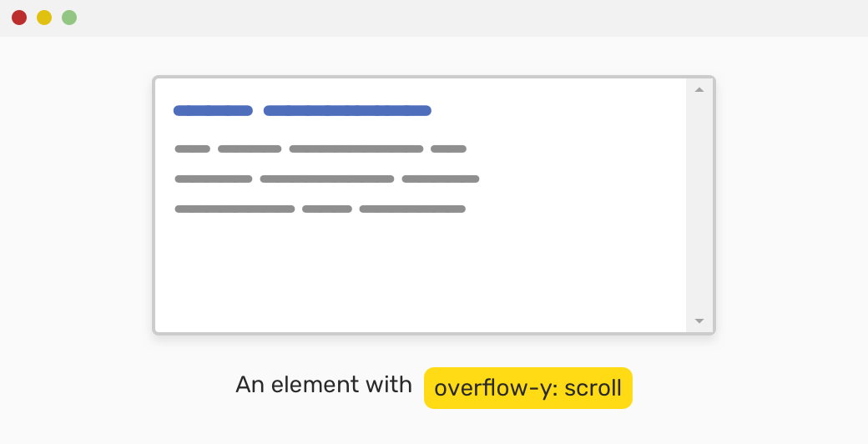
Task: Click the yellow minimize window dot
Action: click(44, 18)
